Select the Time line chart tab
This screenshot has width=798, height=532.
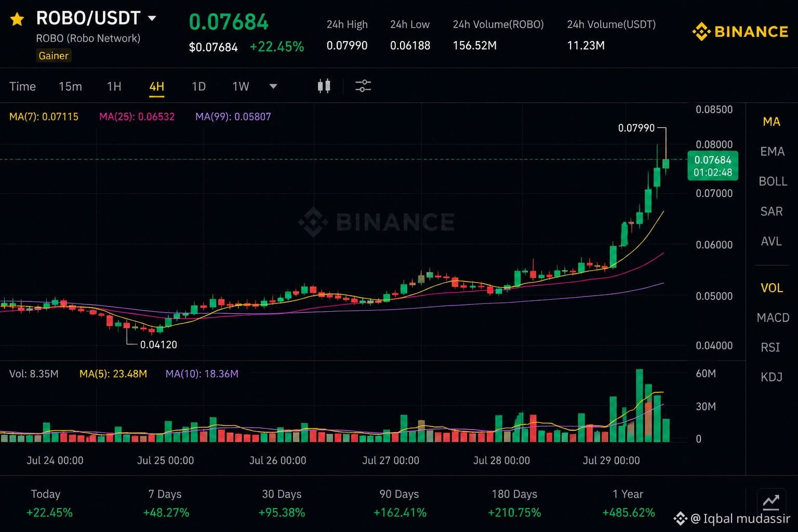click(22, 86)
